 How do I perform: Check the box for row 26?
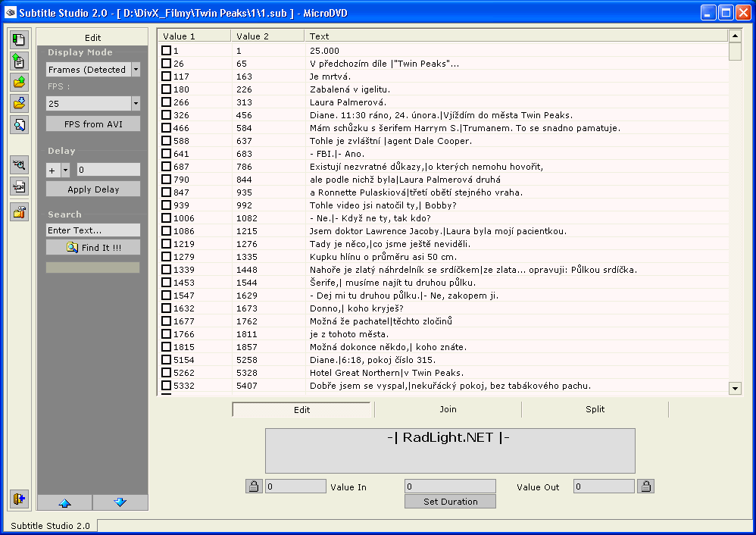(x=167, y=63)
